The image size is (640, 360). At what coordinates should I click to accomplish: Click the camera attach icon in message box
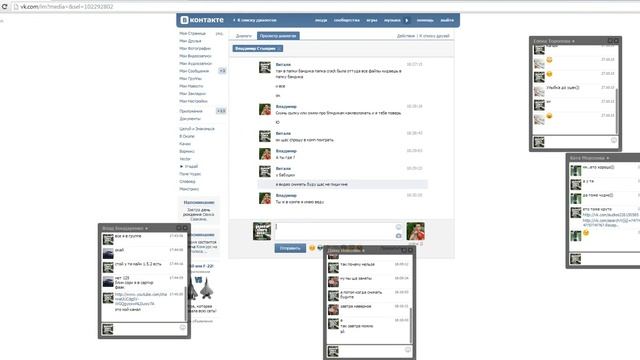coord(398,236)
